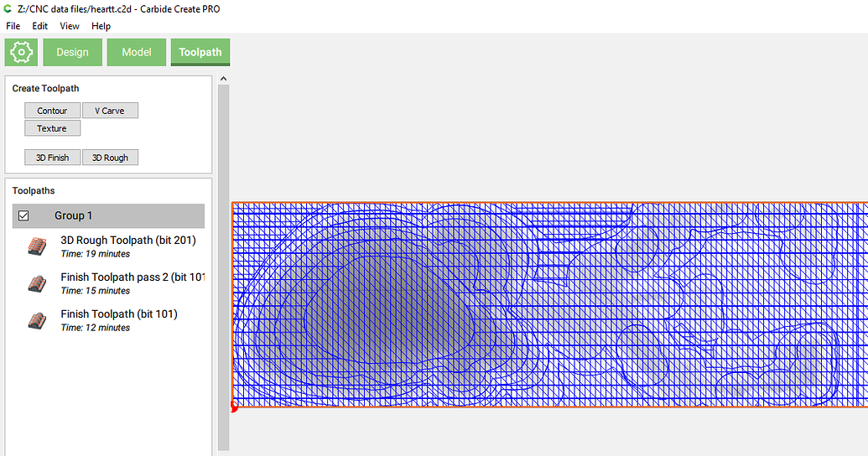This screenshot has height=456, width=868.
Task: Click the Time: 12 minutes text
Action: (x=96, y=328)
